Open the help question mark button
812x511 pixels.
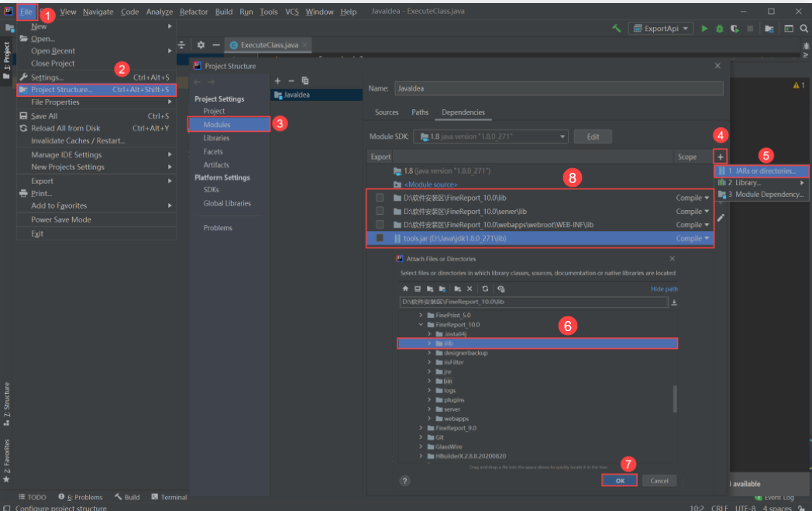click(404, 481)
